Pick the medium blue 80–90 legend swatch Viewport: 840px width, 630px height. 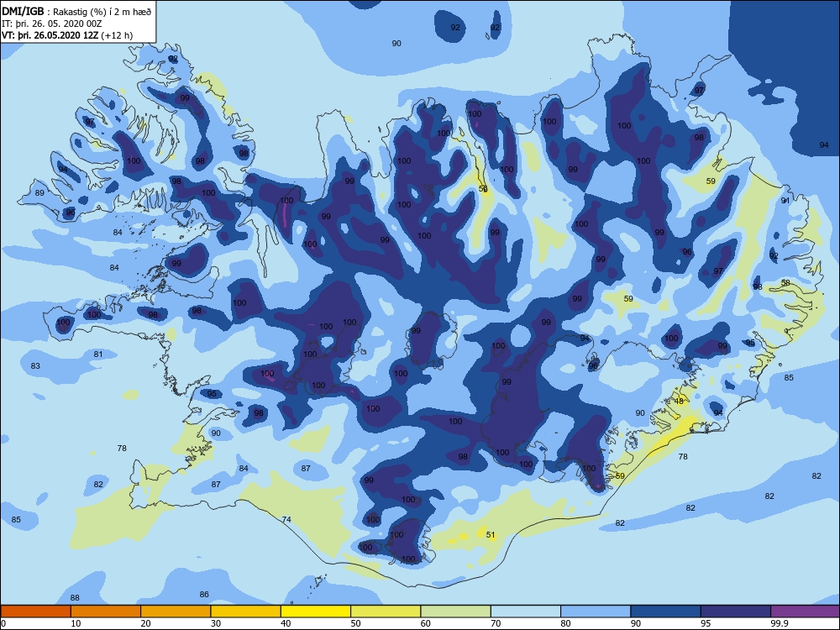pos(596,612)
